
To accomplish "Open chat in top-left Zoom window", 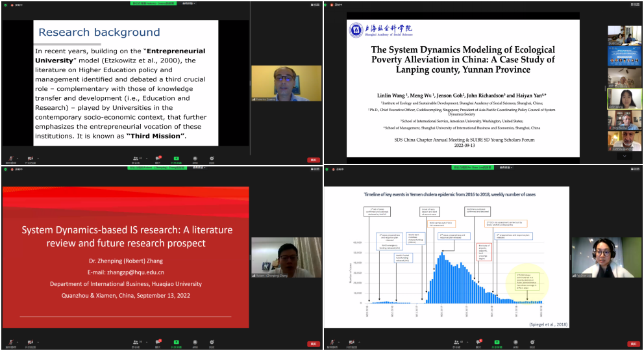I will (x=157, y=158).
